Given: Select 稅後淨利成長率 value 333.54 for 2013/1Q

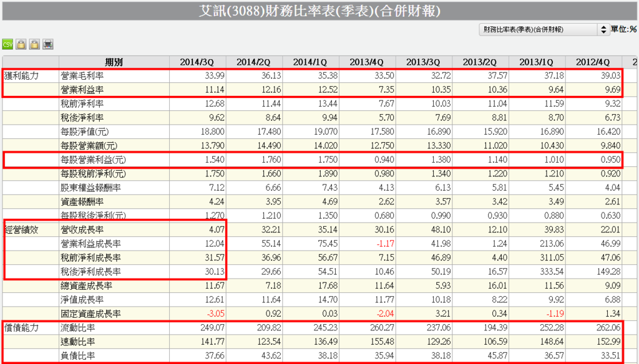Looking at the screenshot, I should (x=552, y=272).
